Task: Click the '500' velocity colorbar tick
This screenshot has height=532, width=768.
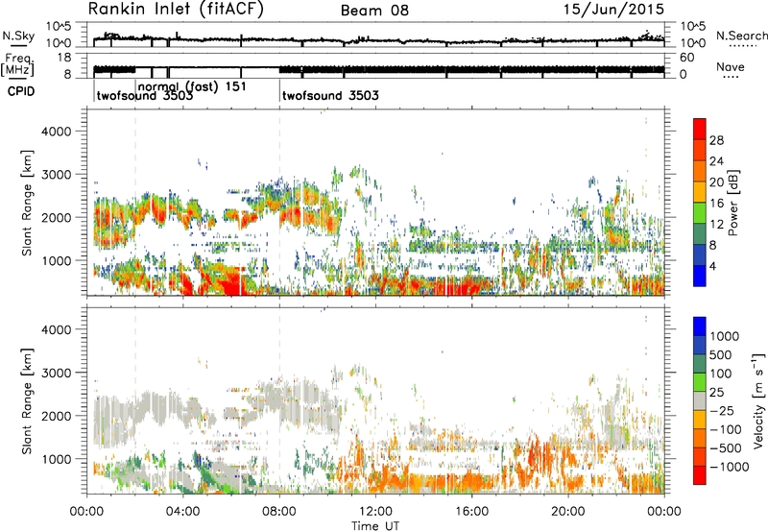Action: click(719, 355)
